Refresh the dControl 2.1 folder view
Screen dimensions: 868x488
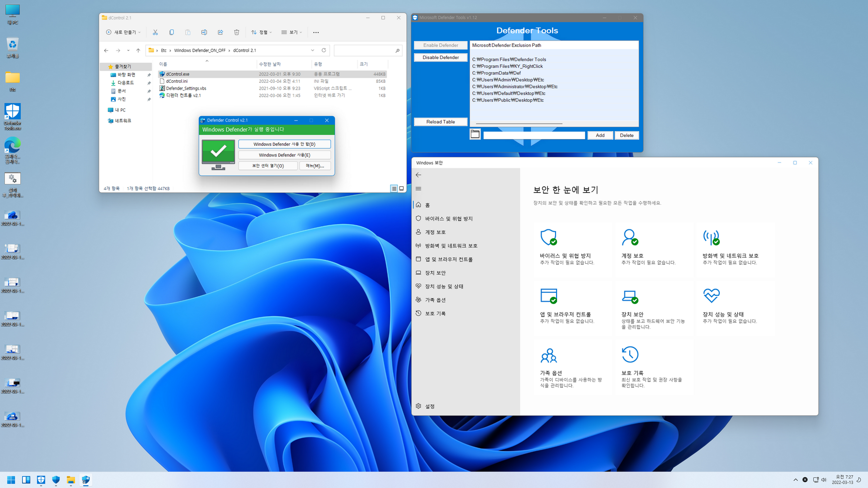click(x=324, y=50)
